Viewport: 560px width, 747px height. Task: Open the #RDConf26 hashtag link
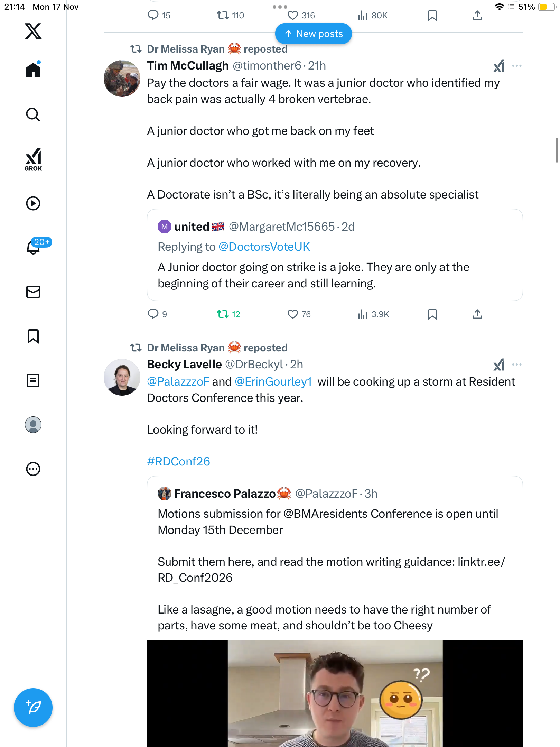[178, 461]
